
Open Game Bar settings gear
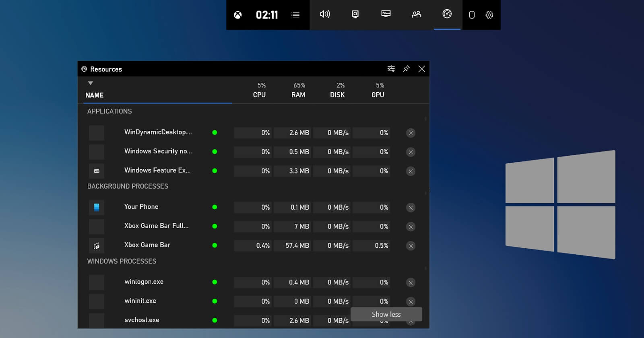(489, 15)
